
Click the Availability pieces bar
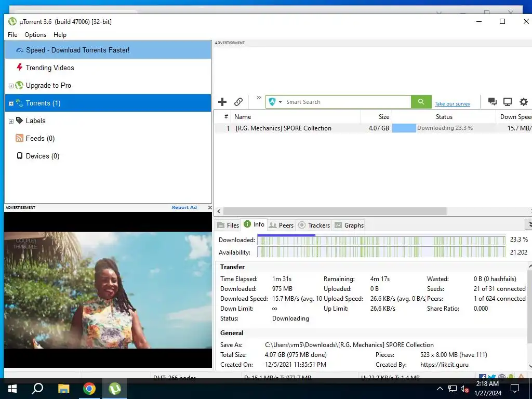381,252
